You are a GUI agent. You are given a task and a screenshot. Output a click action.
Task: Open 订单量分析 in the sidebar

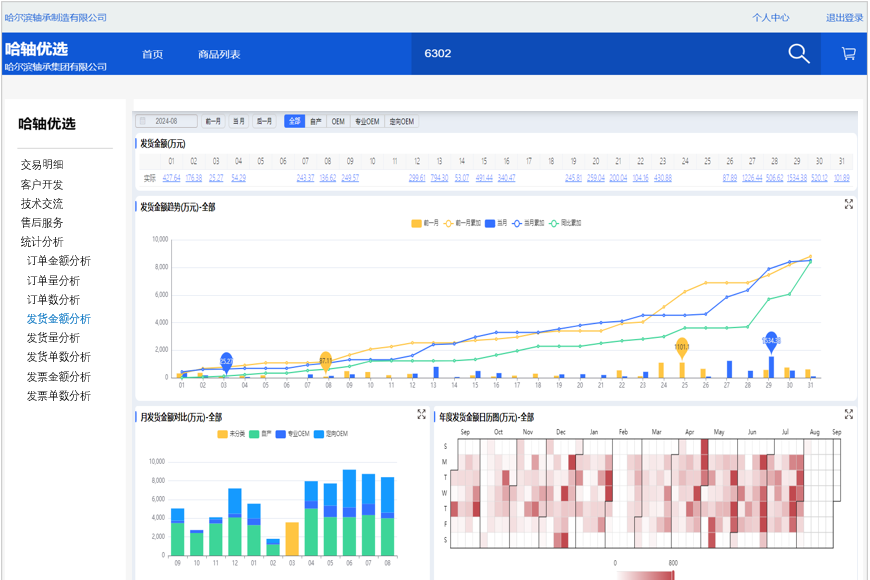(x=53, y=280)
